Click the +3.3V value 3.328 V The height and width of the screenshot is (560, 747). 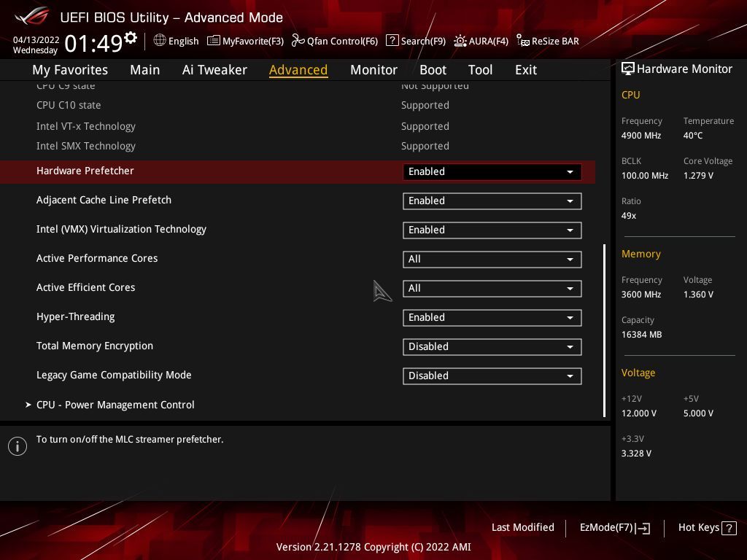point(636,454)
